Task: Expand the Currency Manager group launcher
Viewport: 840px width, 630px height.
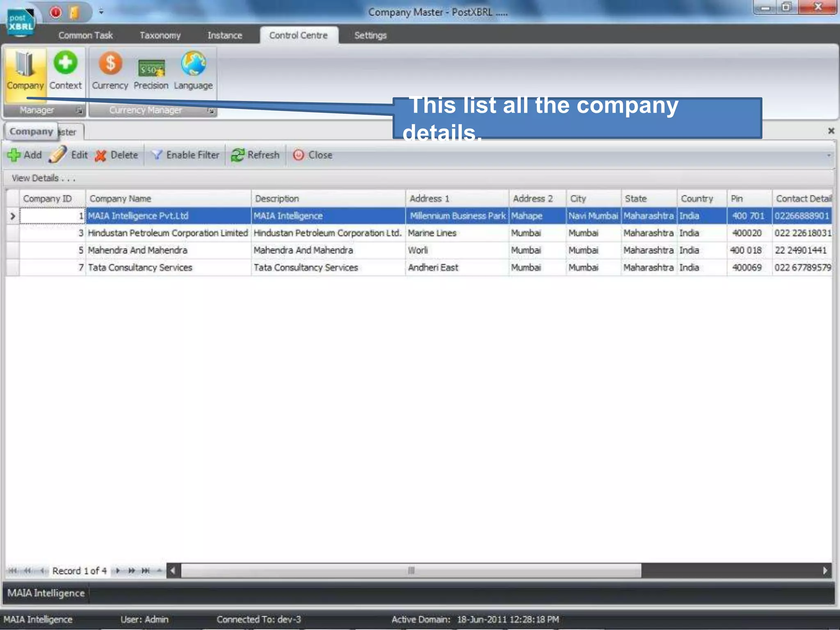Action: pyautogui.click(x=211, y=110)
